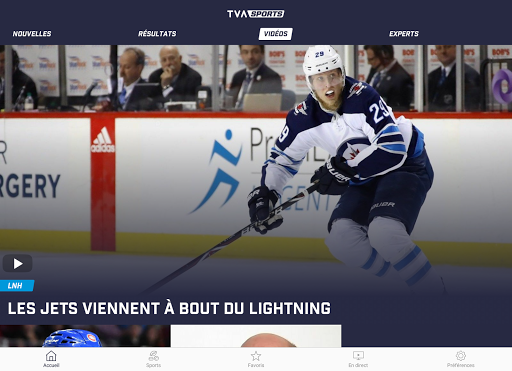Screen dimensions: 512x371
Task: Tap the En direct text label
Action: click(x=358, y=365)
